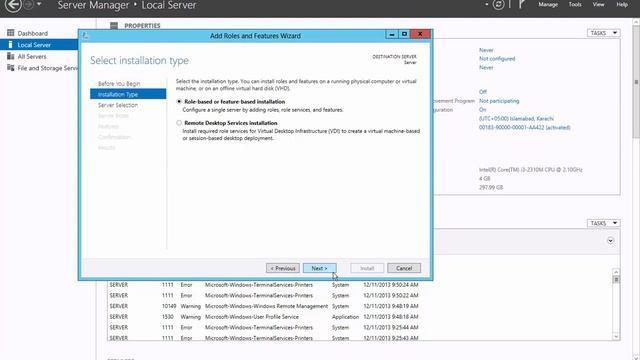Select Windows Remote Management warning row
Image resolution: width=640 pixels, height=360 pixels.
click(x=360, y=306)
